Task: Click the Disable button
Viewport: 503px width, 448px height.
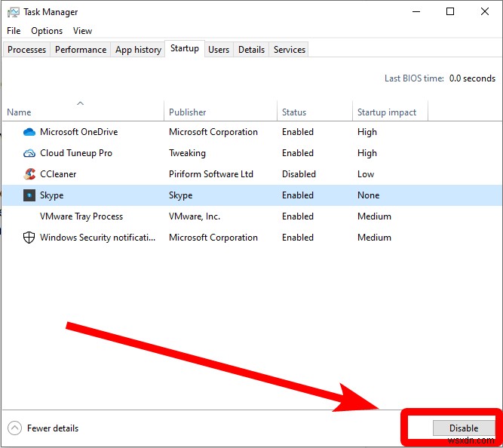Action: tap(464, 428)
